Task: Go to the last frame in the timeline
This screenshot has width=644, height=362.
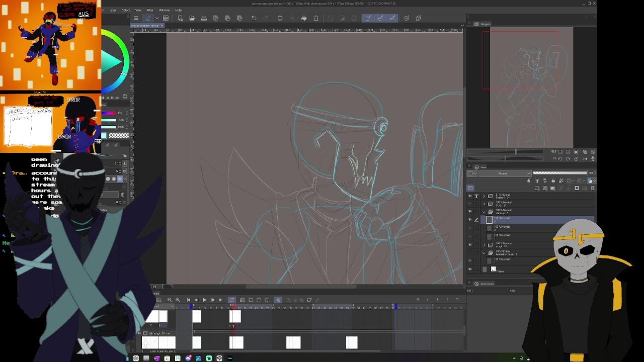Action: 221,300
